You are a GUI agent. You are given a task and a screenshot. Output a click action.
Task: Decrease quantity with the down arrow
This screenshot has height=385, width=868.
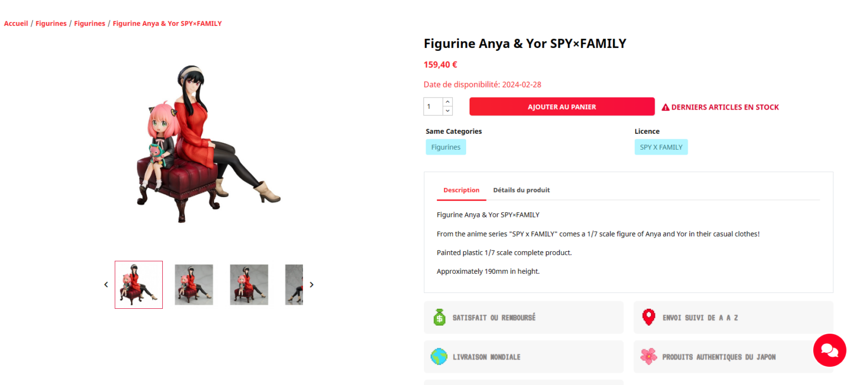coord(448,111)
